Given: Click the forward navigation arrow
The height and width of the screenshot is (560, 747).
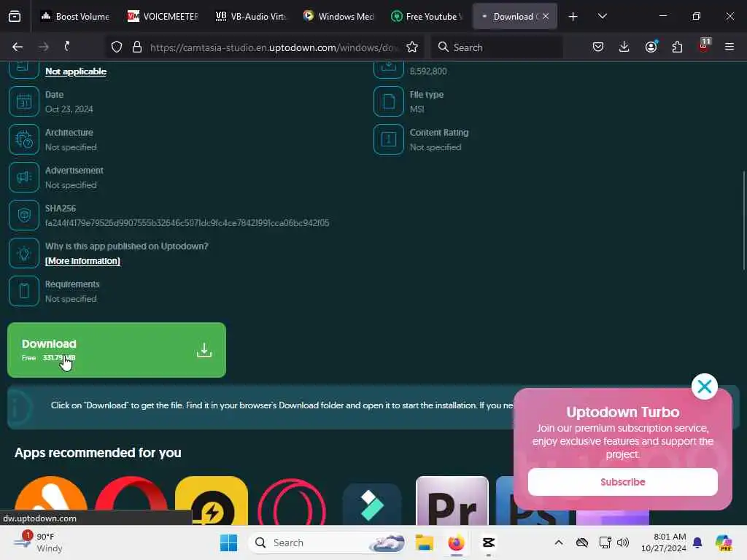Looking at the screenshot, I should (x=43, y=47).
